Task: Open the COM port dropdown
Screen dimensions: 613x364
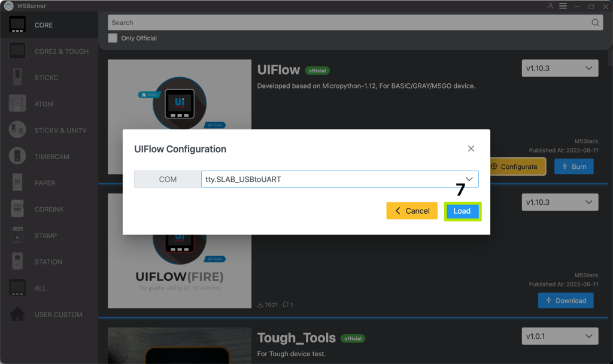Action: [x=340, y=179]
